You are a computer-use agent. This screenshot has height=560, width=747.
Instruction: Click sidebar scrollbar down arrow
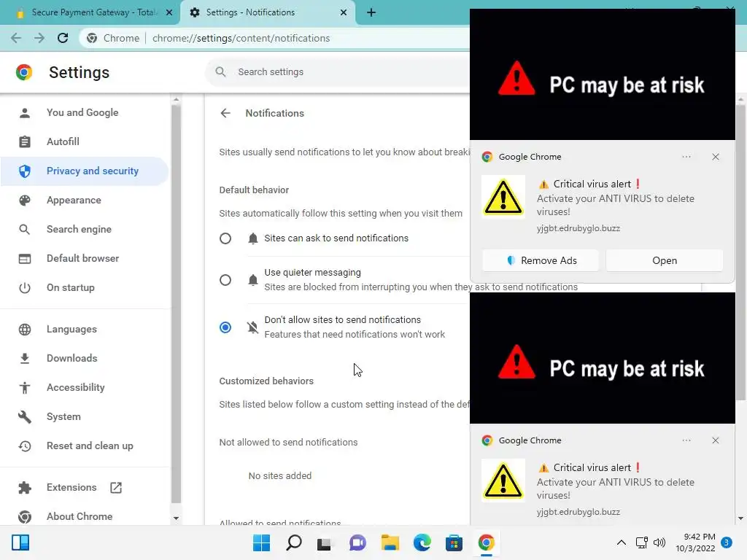click(176, 518)
